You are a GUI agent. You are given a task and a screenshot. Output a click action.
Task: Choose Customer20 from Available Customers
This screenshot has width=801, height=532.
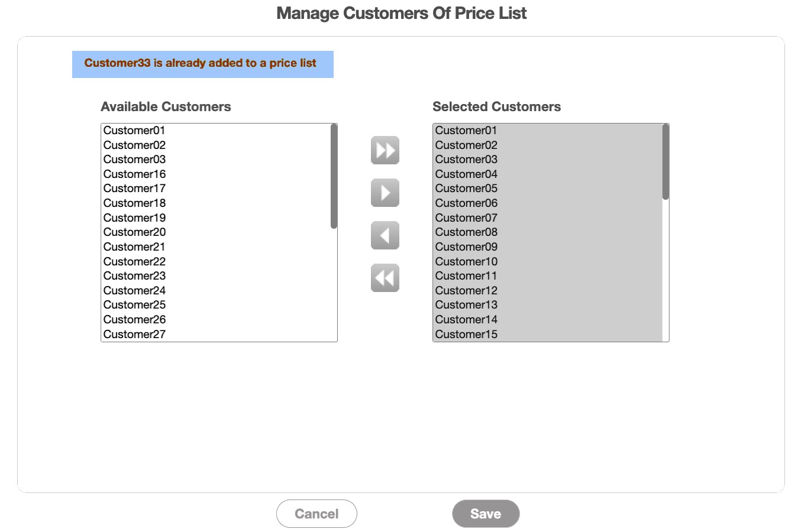(135, 232)
